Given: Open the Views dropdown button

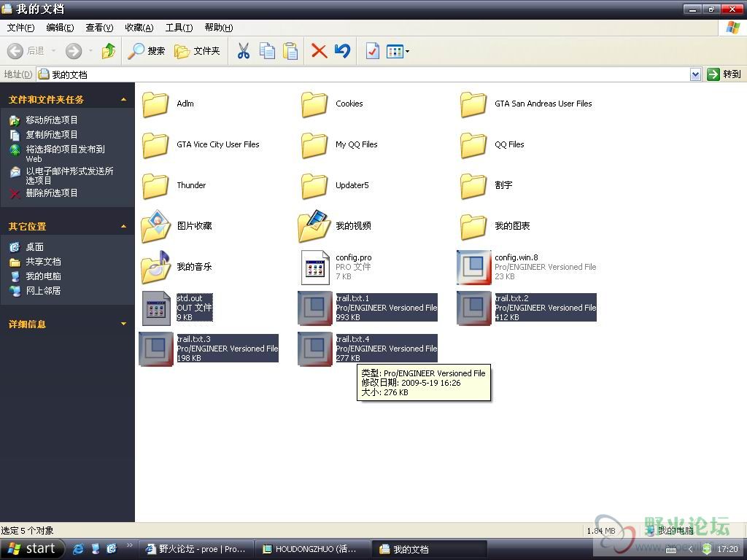Looking at the screenshot, I should [398, 51].
